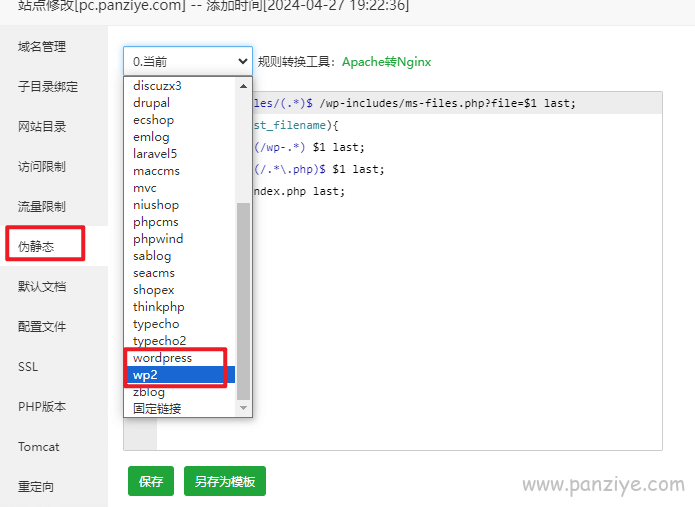Open the Apache转Nginx conversion tool link
695x507 pixels.
coord(387,62)
